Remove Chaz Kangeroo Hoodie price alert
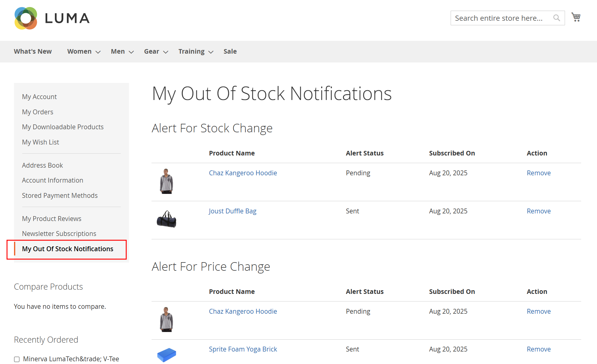Image resolution: width=597 pixels, height=364 pixels. pyautogui.click(x=538, y=311)
